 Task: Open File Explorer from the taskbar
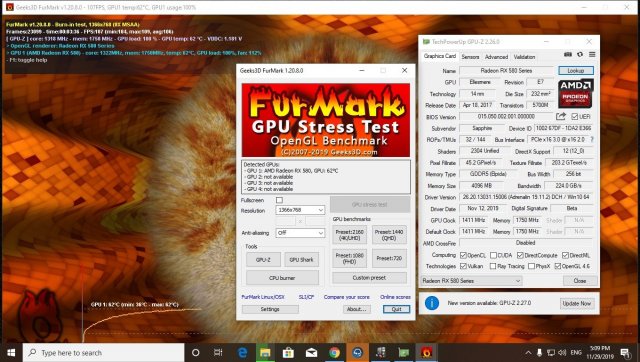coord(265,353)
